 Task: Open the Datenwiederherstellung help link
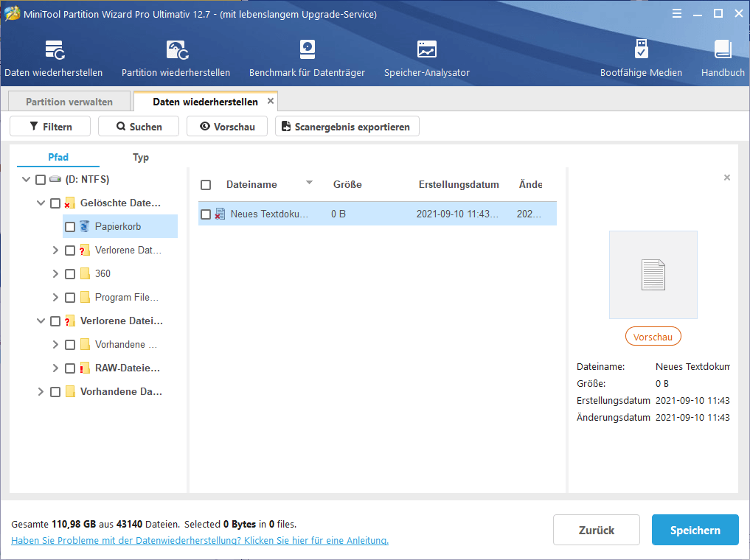coord(200,541)
